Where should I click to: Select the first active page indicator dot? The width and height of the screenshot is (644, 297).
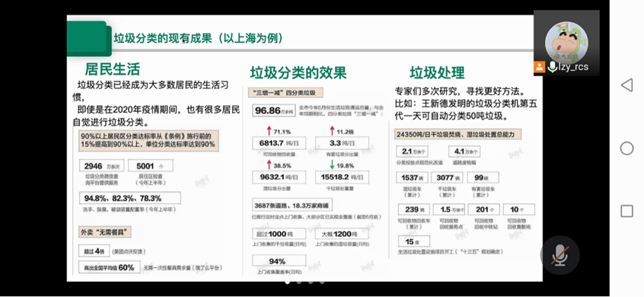[287, 282]
